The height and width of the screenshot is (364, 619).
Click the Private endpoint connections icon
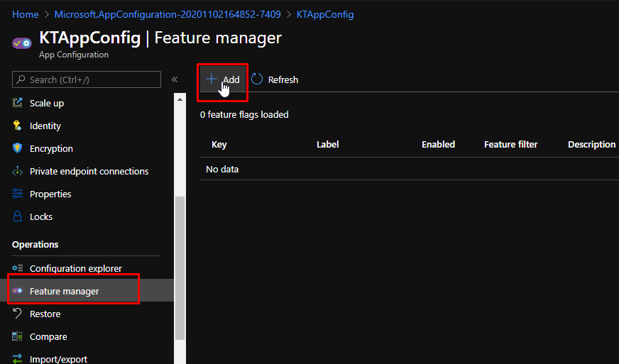click(17, 171)
